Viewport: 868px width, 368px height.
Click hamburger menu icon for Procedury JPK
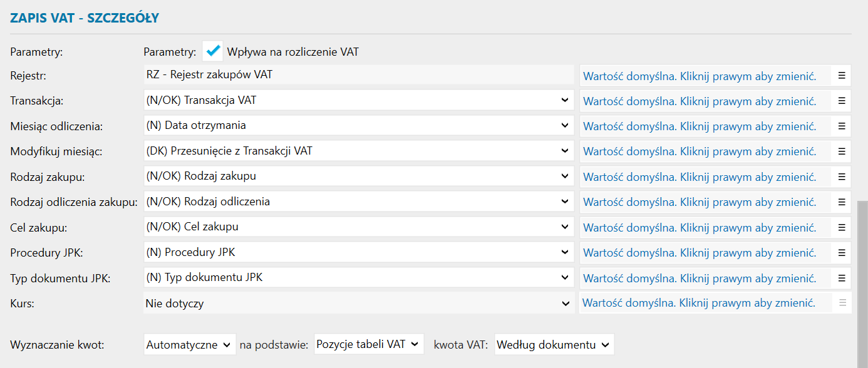pos(842,253)
